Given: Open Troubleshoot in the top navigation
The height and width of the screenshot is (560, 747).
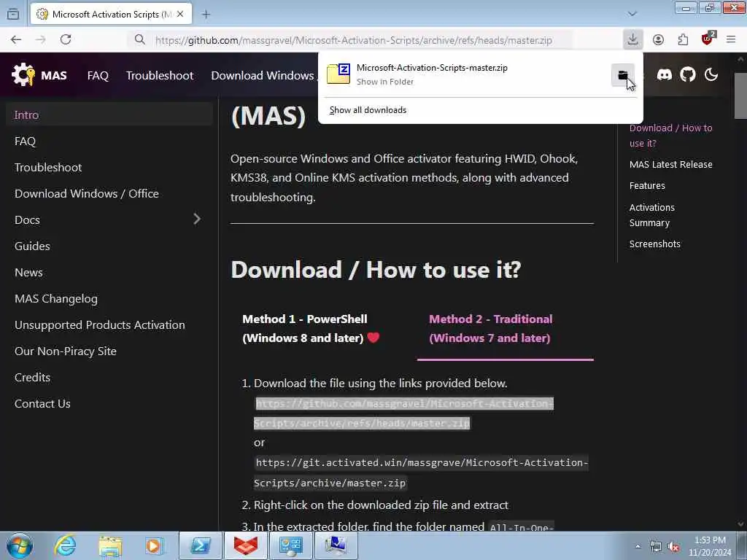Looking at the screenshot, I should pyautogui.click(x=160, y=75).
